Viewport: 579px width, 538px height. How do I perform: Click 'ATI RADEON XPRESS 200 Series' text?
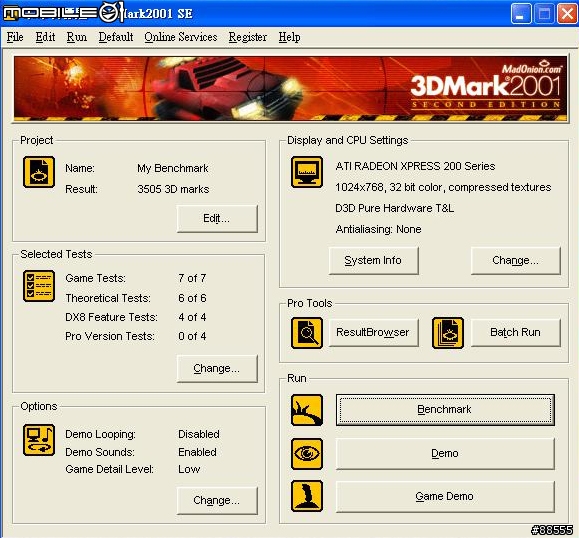click(415, 166)
